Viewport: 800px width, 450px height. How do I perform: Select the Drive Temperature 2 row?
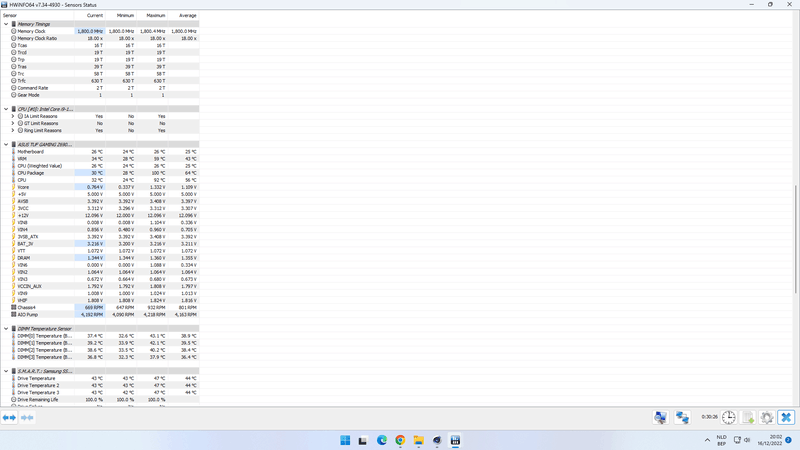click(100, 385)
